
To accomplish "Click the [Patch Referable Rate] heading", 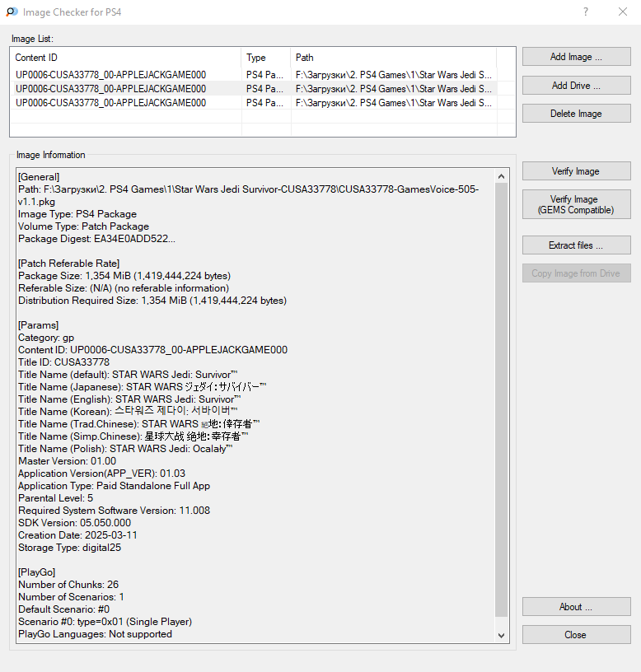I will [x=69, y=264].
